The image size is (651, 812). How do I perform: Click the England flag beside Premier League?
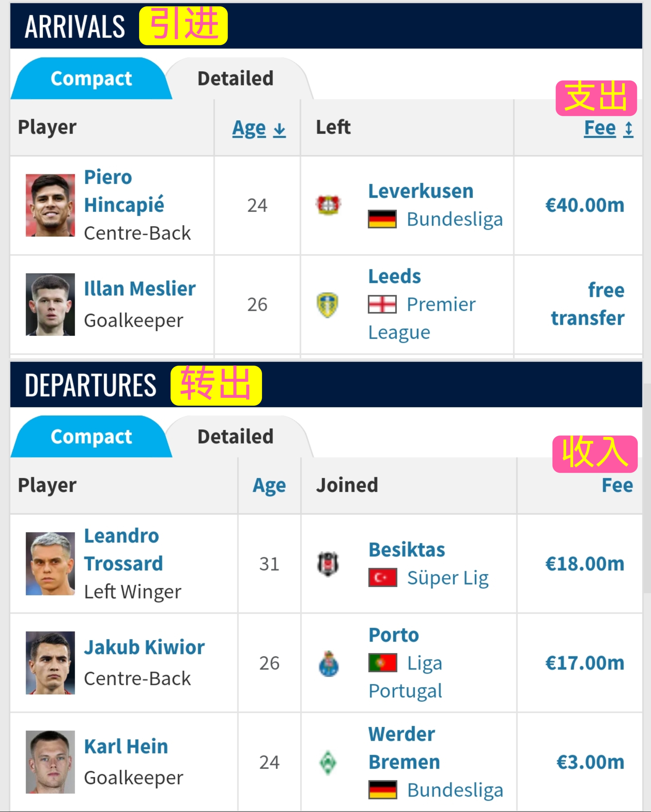(x=382, y=304)
